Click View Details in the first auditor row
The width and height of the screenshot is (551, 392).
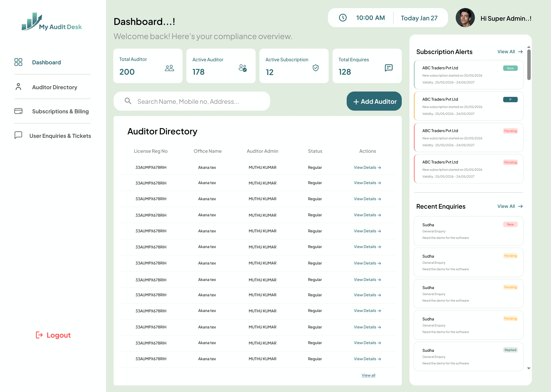(367, 168)
